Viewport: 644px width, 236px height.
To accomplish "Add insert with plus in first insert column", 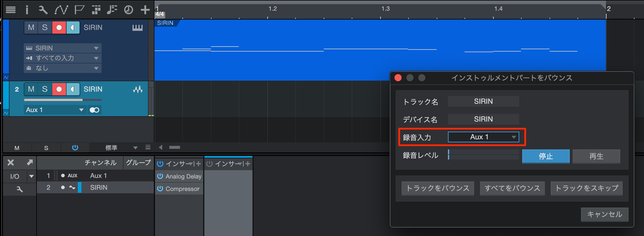I will (x=198, y=164).
